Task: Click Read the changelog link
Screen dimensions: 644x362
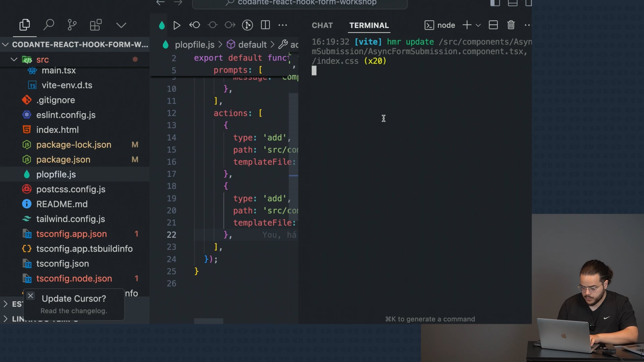Action: click(x=74, y=311)
